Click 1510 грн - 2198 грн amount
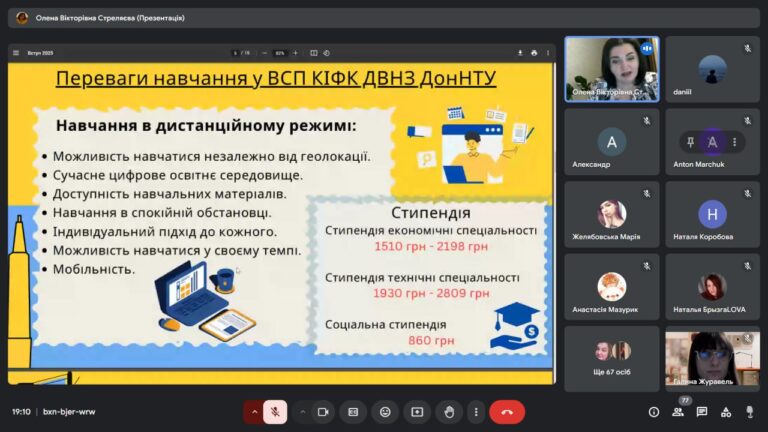The image size is (768, 432). 431,246
